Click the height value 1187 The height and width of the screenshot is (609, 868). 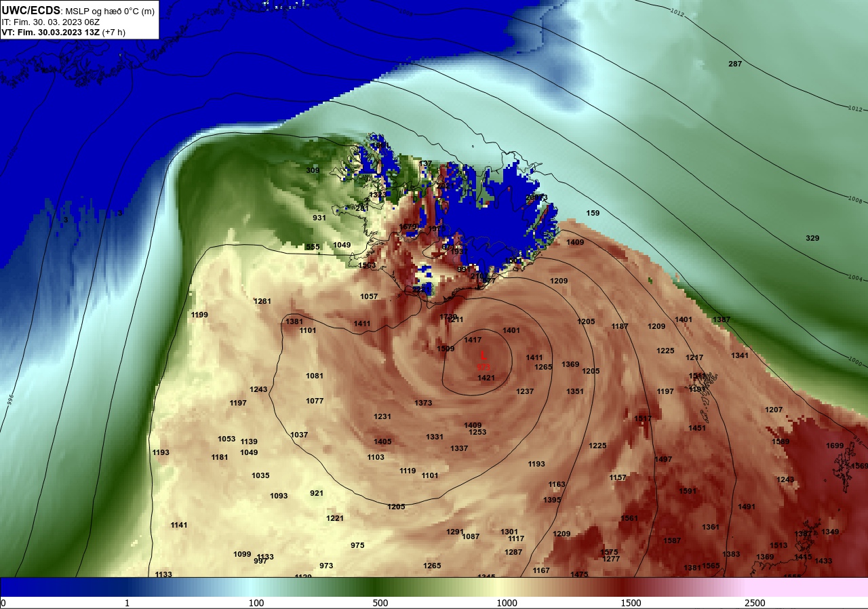click(620, 326)
